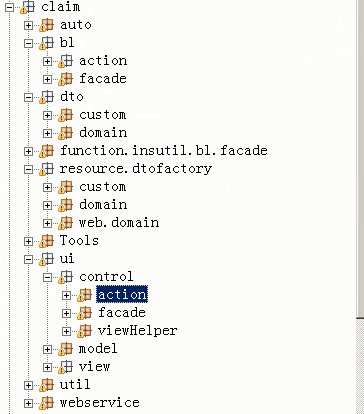The image size is (364, 414).
Task: Collapse the claim package node
Action: pyautogui.click(x=9, y=7)
